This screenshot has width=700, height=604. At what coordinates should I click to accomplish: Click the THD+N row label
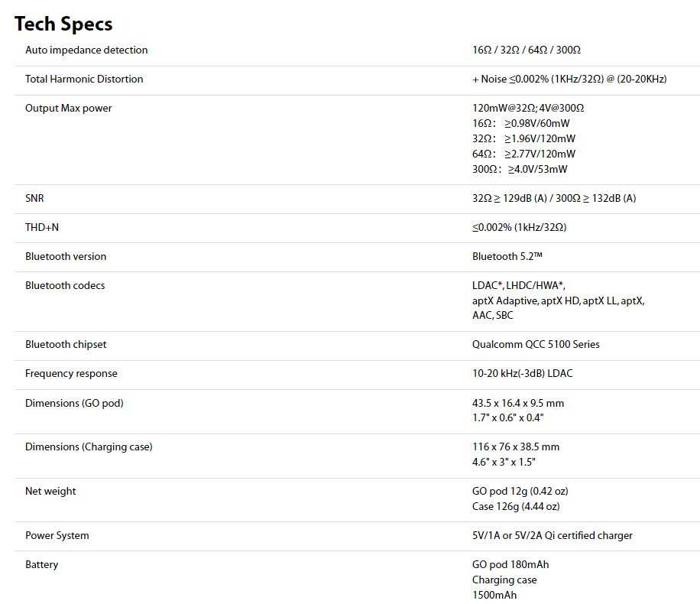pos(42,228)
